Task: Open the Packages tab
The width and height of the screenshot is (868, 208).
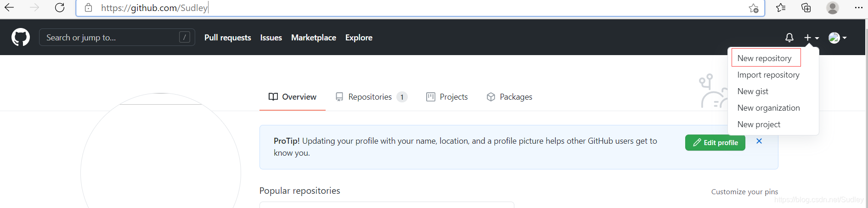Action: [x=510, y=97]
